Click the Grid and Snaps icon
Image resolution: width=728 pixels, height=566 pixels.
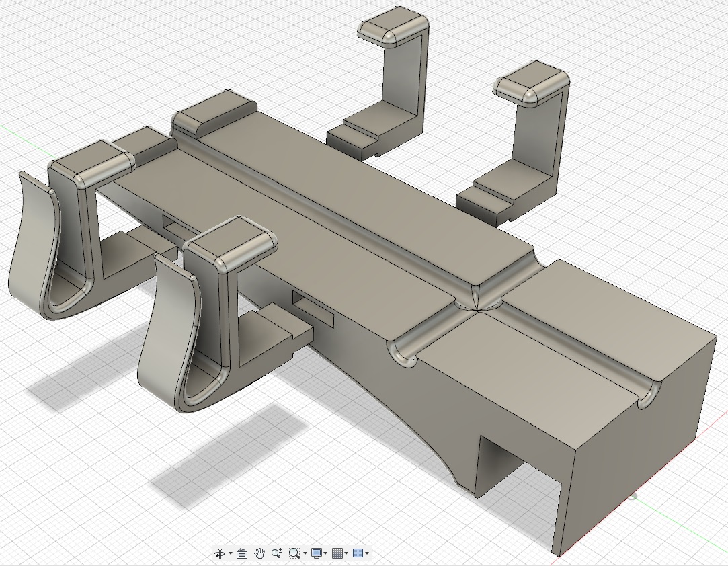[338, 553]
